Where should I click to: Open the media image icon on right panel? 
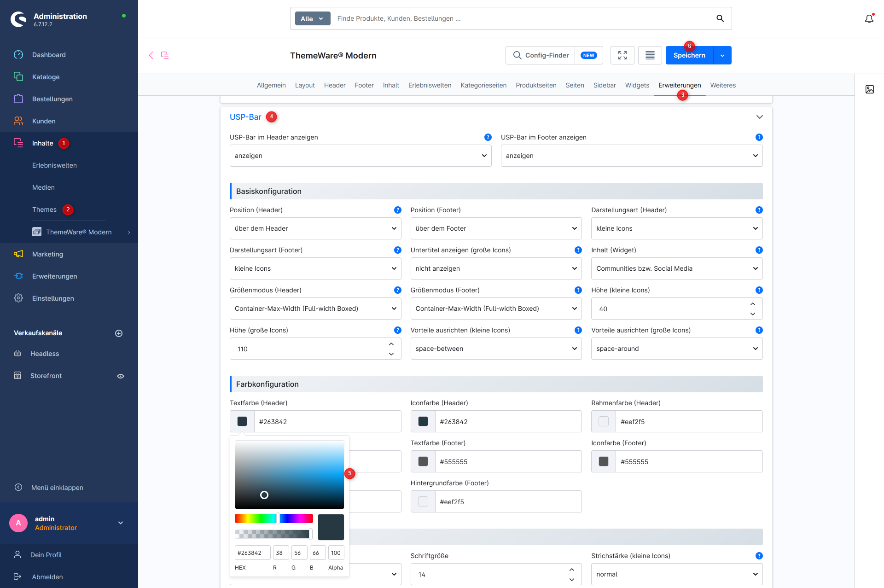[870, 89]
